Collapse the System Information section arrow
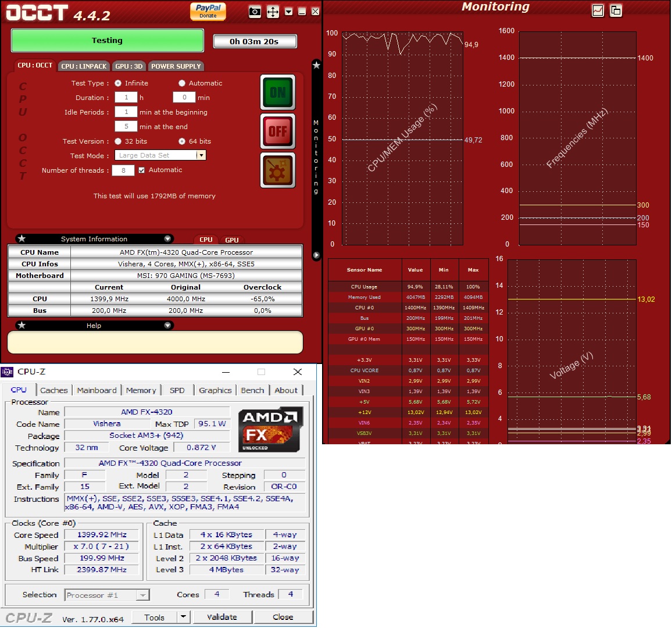Viewport: 672px width, 628px height. (167, 239)
